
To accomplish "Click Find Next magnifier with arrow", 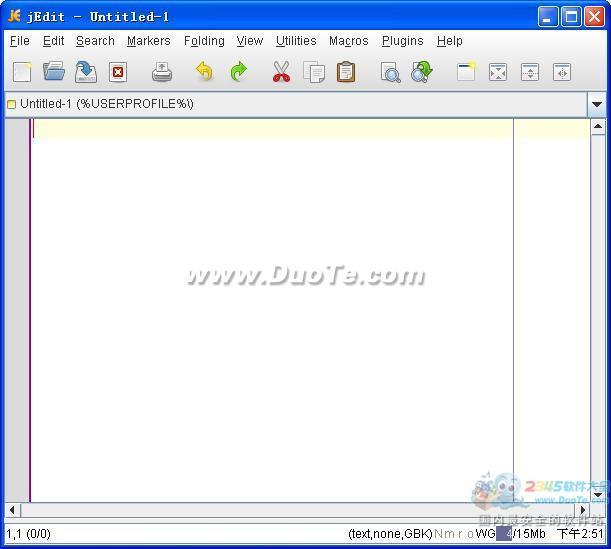I will click(x=422, y=72).
